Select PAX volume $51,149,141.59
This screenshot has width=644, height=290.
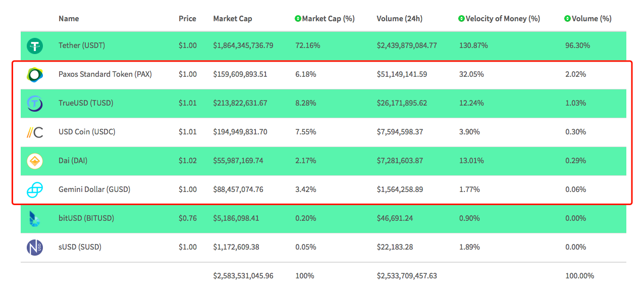[402, 74]
